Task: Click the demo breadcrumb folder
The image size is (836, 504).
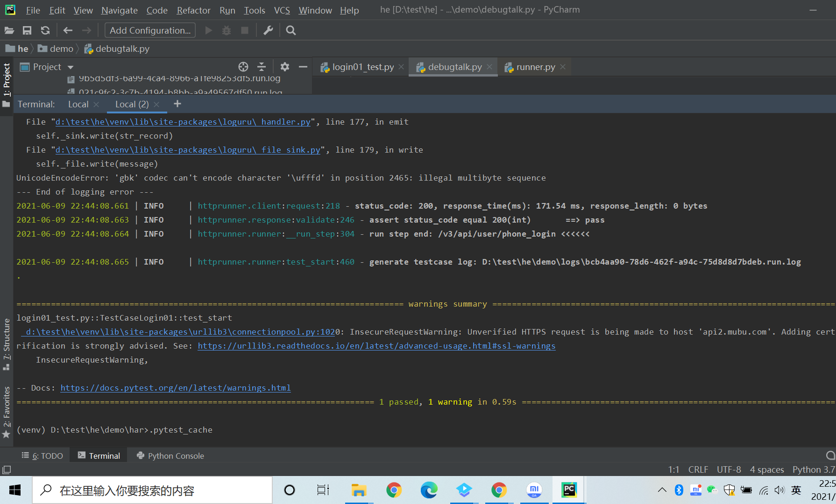Action: [x=56, y=49]
